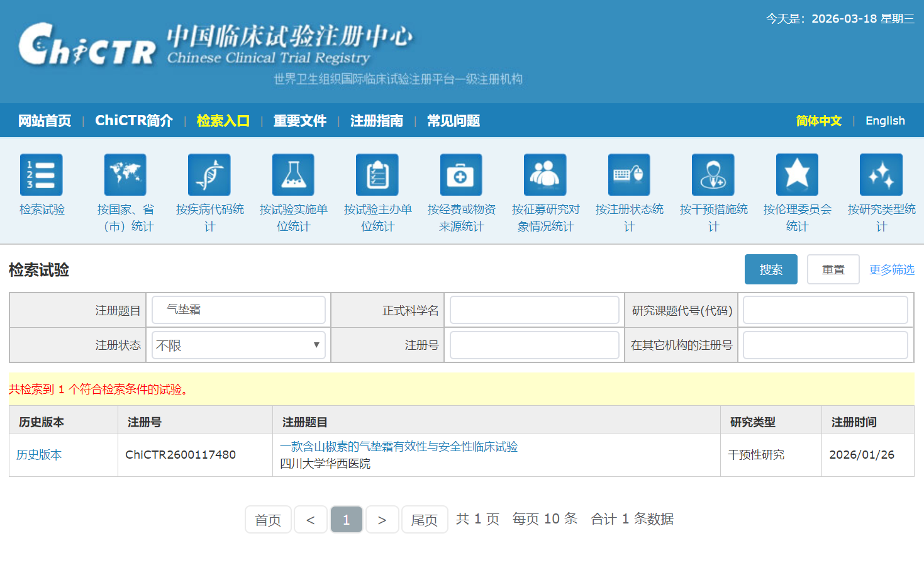Image resolution: width=924 pixels, height=565 pixels.
Task: Open 常见问题 menu item
Action: pyautogui.click(x=454, y=121)
